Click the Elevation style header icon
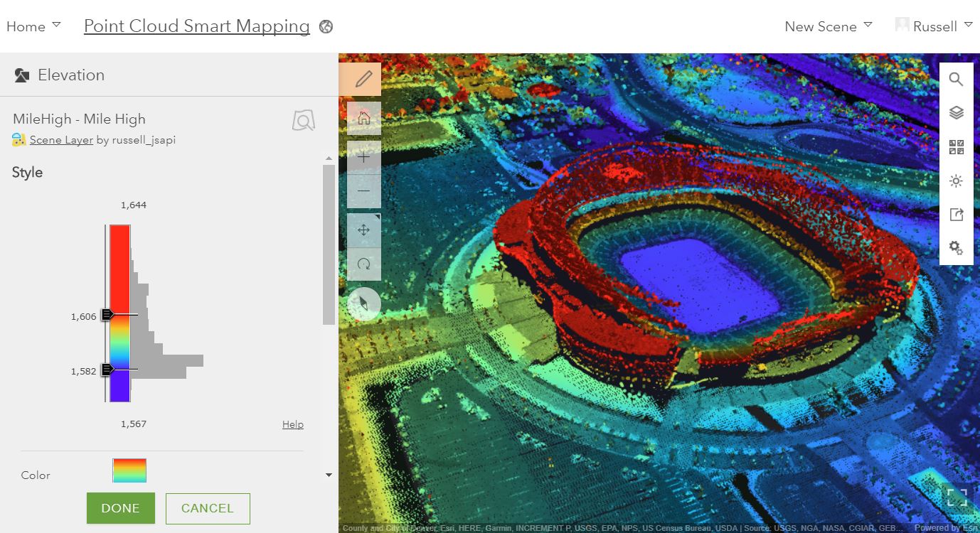Screen dimensions: 980x533 tap(21, 75)
